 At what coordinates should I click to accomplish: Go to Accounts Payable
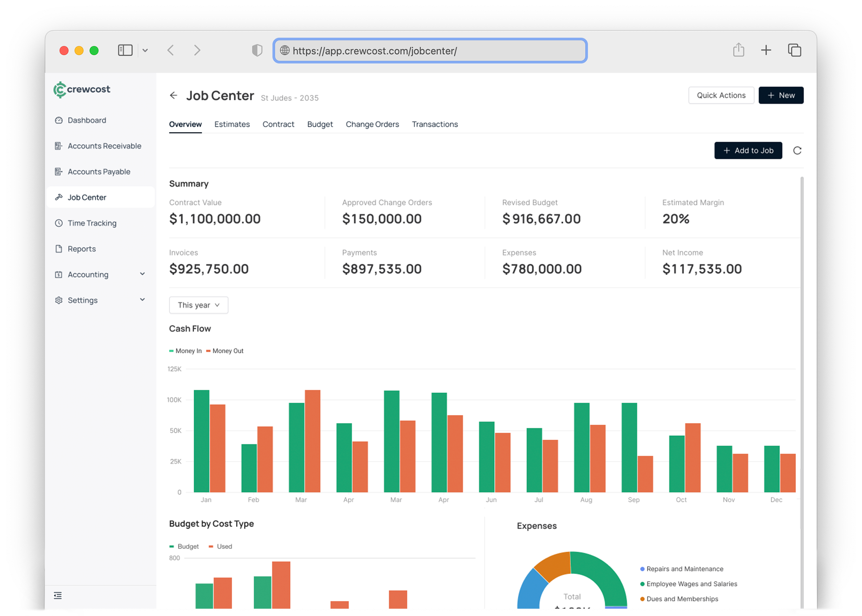coord(100,172)
